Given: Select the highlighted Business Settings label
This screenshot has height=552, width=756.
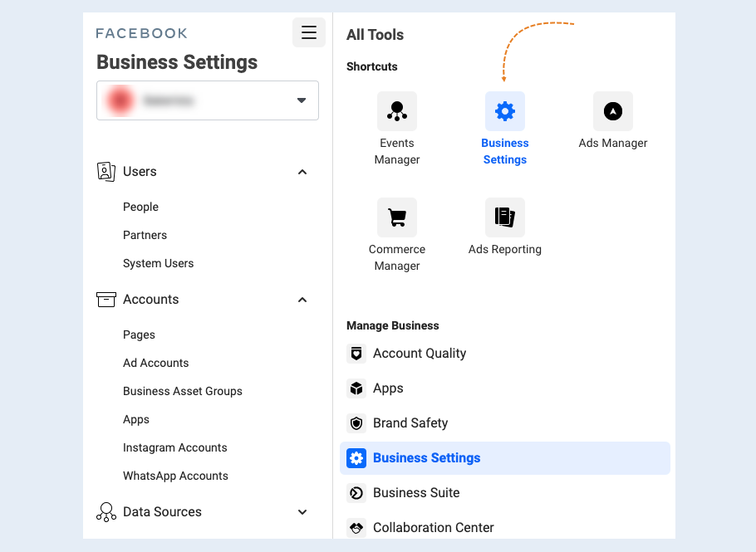Looking at the screenshot, I should pos(427,458).
